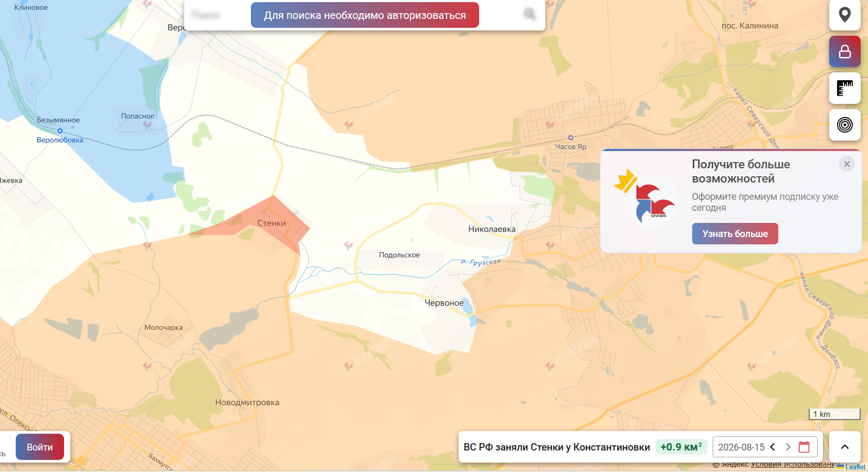Image resolution: width=868 pixels, height=472 pixels.
Task: Click the 'Узнать больше' button
Action: click(735, 234)
